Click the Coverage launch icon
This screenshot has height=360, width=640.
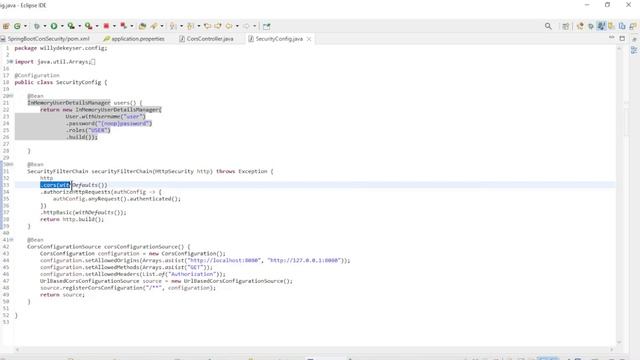[x=71, y=26]
